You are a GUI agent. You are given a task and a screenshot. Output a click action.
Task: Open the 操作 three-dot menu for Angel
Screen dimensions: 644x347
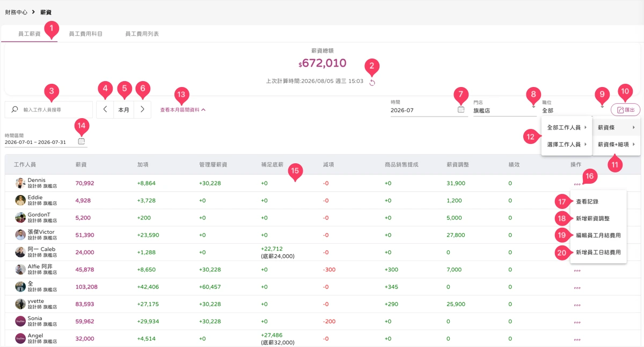click(x=577, y=339)
